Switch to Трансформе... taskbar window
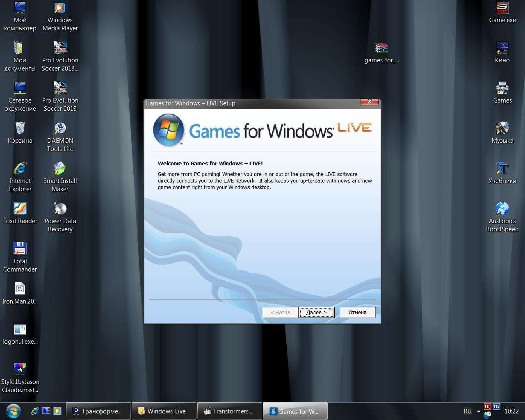 98,411
